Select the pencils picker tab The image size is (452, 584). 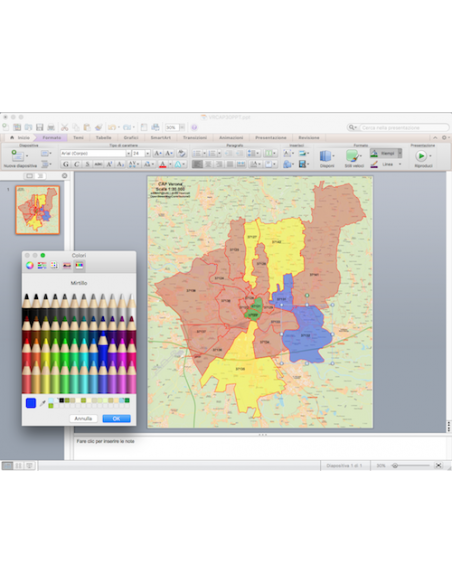pos(79,265)
